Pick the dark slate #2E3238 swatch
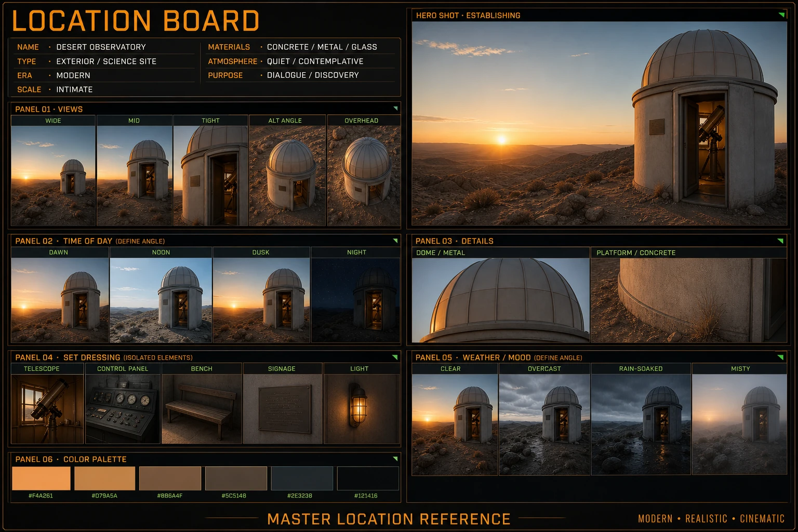Image resolution: width=798 pixels, height=532 pixels. point(302,478)
